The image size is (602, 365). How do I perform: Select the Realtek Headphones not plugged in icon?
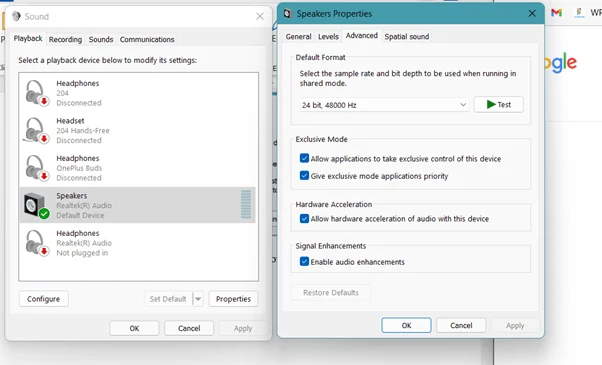(x=37, y=243)
